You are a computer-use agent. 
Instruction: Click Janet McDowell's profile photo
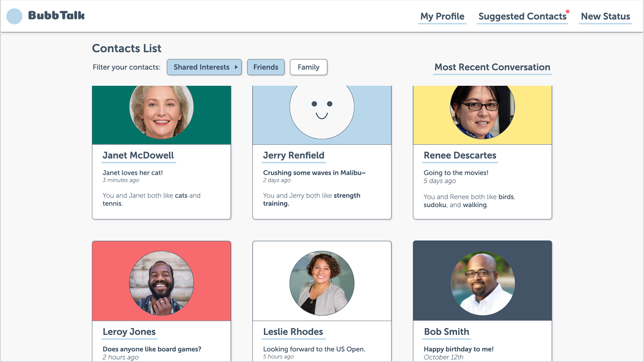161,112
